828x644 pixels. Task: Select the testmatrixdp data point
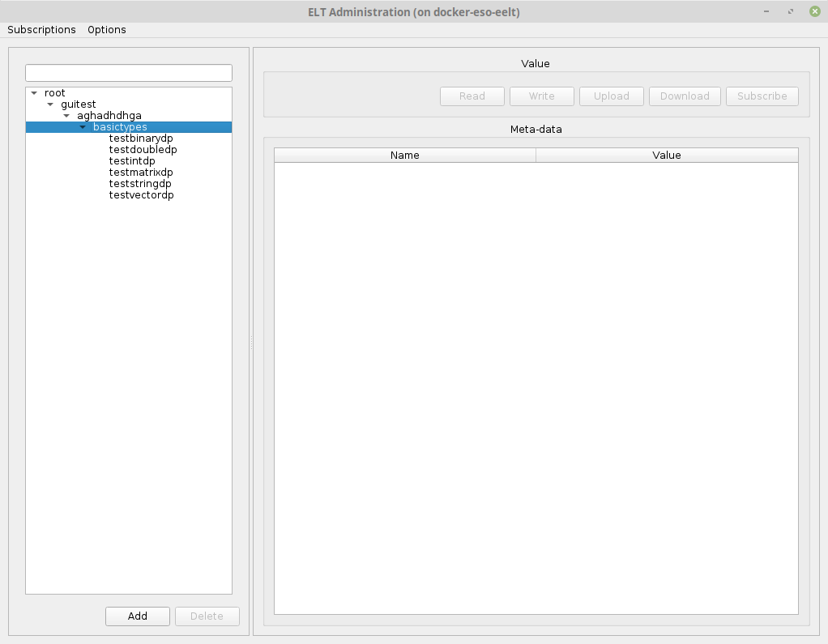tap(141, 173)
